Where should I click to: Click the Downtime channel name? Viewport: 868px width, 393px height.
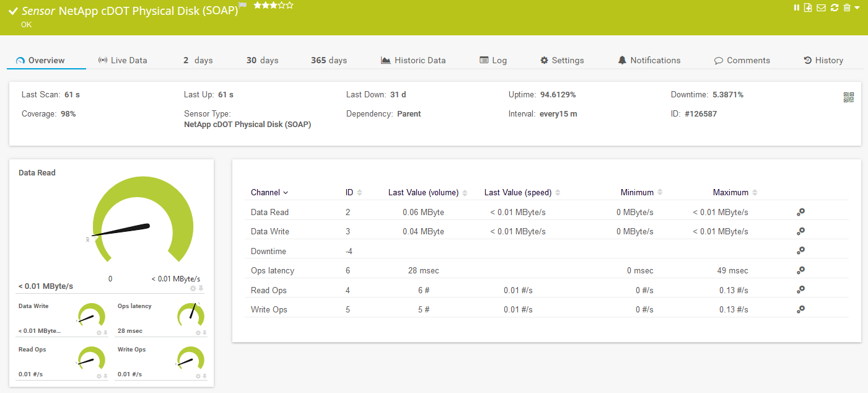tap(268, 251)
